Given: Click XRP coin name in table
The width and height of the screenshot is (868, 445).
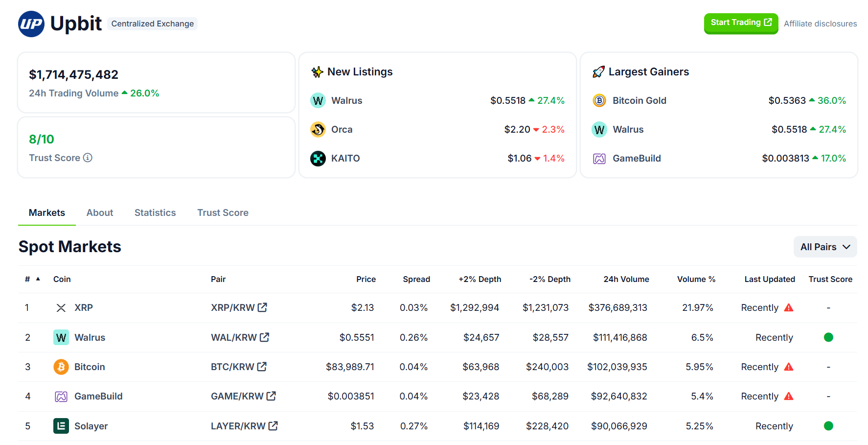Looking at the screenshot, I should coord(84,307).
